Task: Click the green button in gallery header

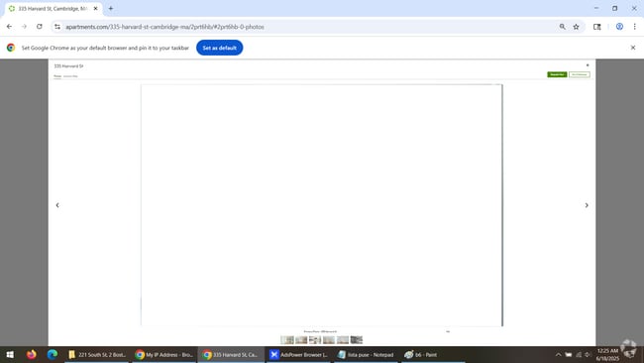Action: click(557, 74)
